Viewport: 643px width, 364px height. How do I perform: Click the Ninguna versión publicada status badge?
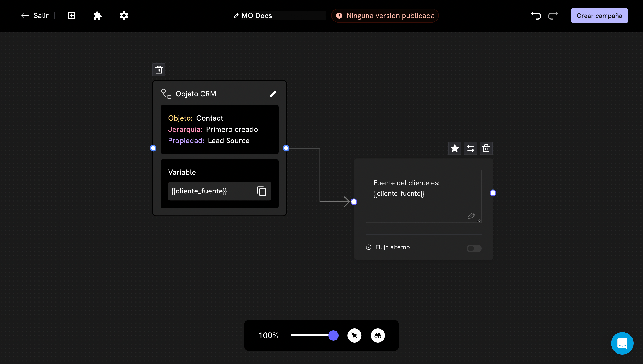click(385, 16)
